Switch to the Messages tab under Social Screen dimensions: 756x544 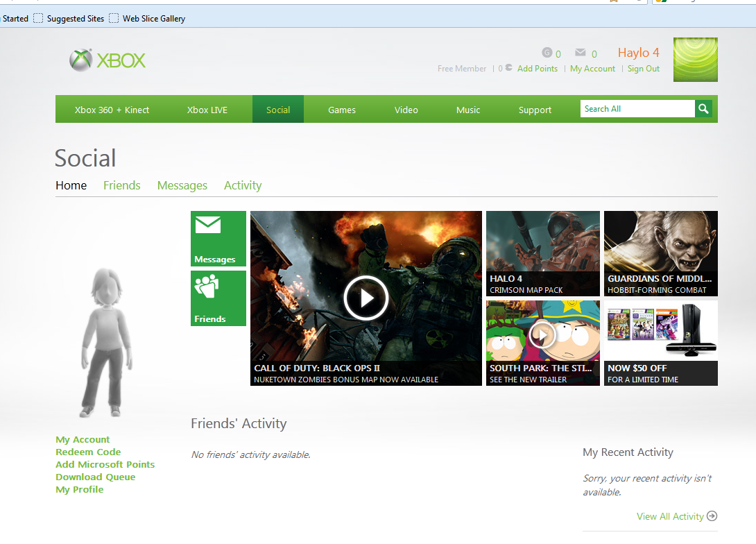tap(182, 186)
